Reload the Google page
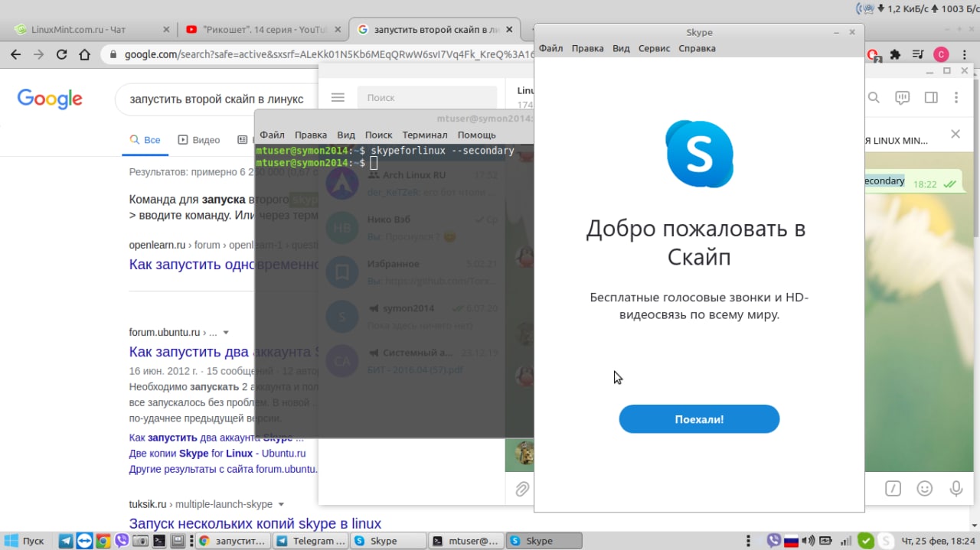Image resolution: width=980 pixels, height=550 pixels. point(62,54)
